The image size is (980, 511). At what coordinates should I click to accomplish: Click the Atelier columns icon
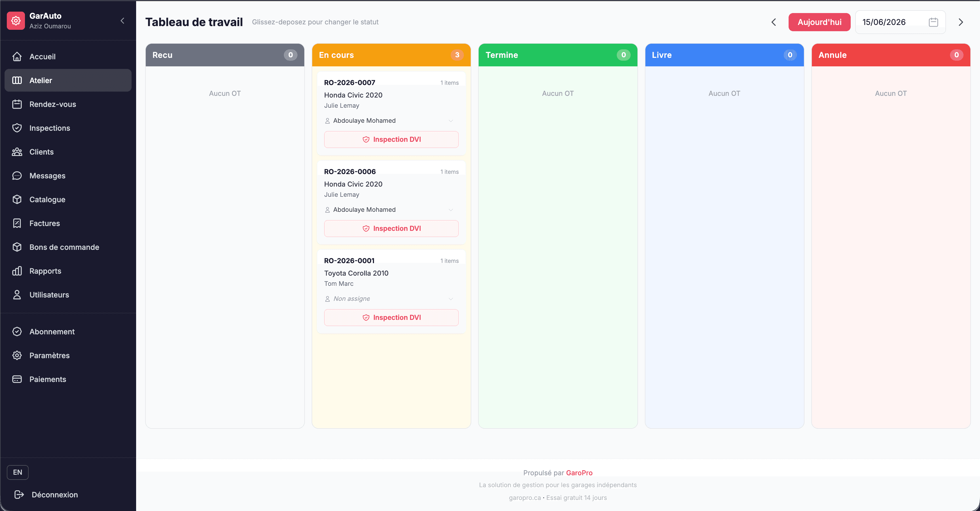click(x=17, y=80)
